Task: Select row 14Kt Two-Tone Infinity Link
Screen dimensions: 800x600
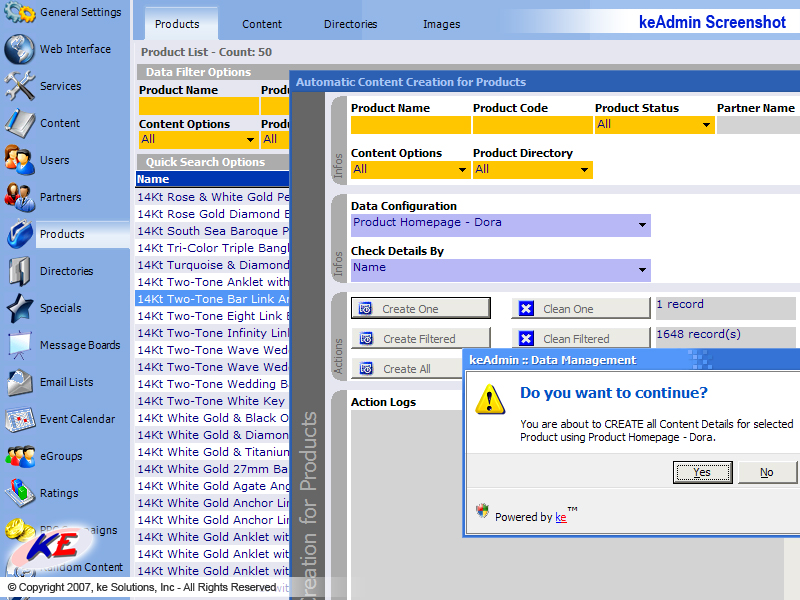Action: point(213,333)
